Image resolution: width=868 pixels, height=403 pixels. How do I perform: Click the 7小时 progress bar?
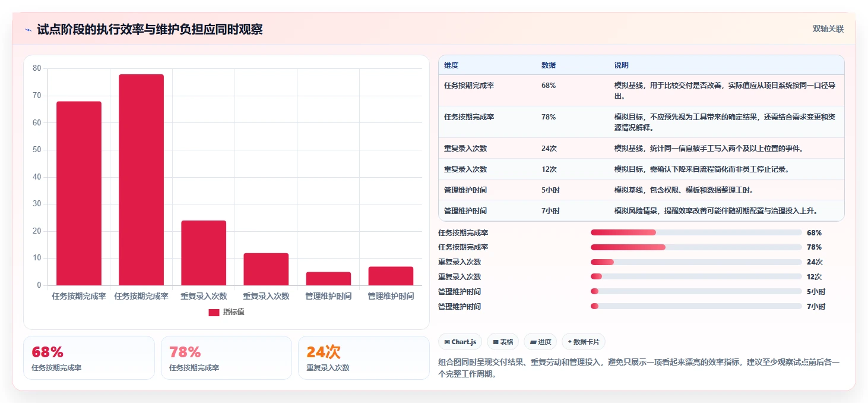coord(696,306)
